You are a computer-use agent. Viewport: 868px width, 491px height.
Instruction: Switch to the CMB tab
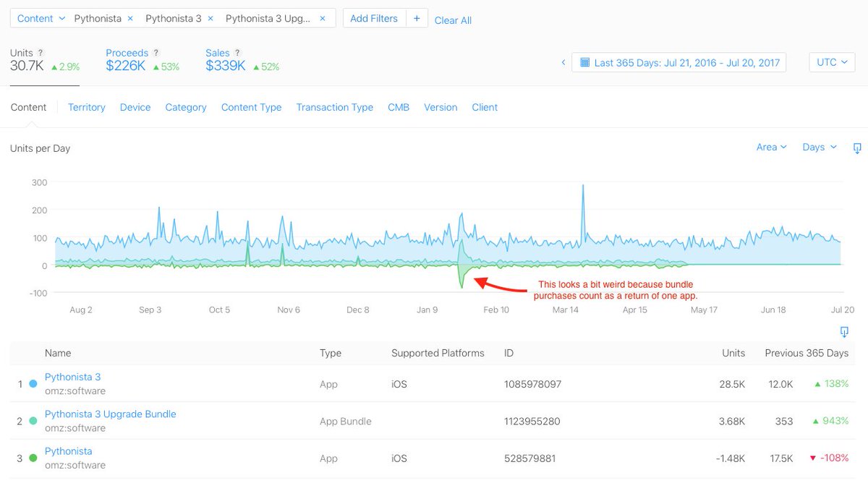pyautogui.click(x=399, y=107)
